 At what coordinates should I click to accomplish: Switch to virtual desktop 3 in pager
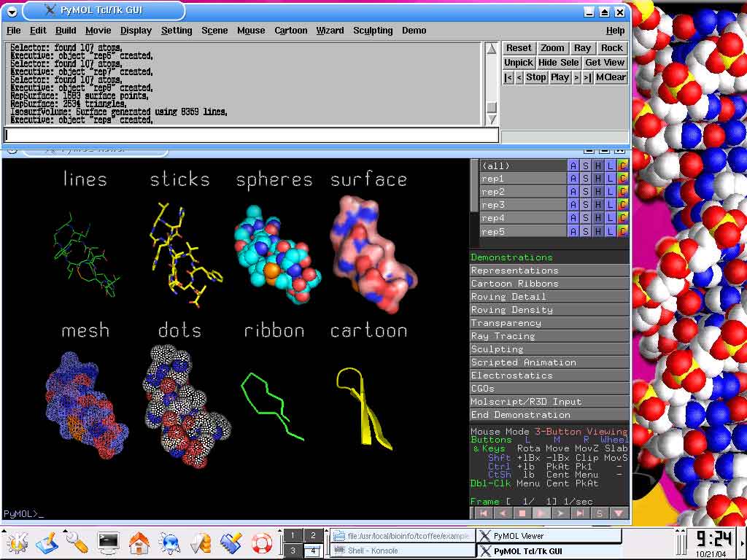[x=293, y=551]
